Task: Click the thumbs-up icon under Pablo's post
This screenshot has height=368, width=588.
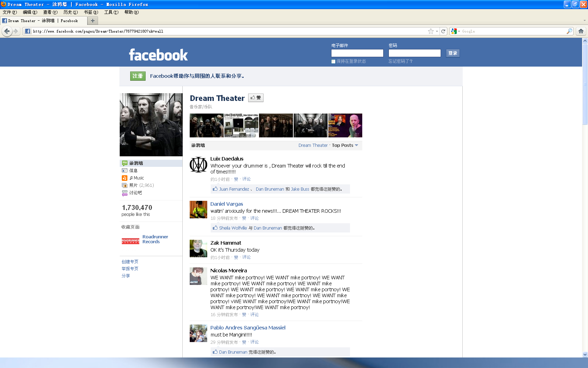Action: 215,352
